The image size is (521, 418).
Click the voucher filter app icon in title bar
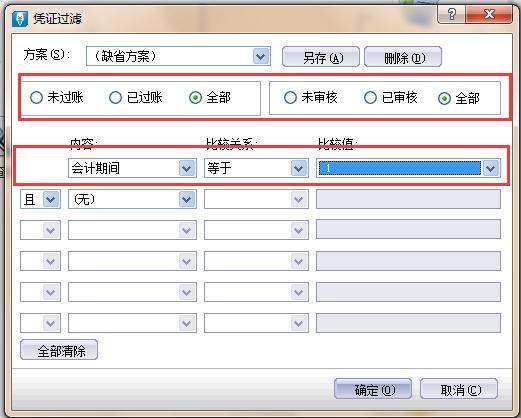[x=20, y=19]
